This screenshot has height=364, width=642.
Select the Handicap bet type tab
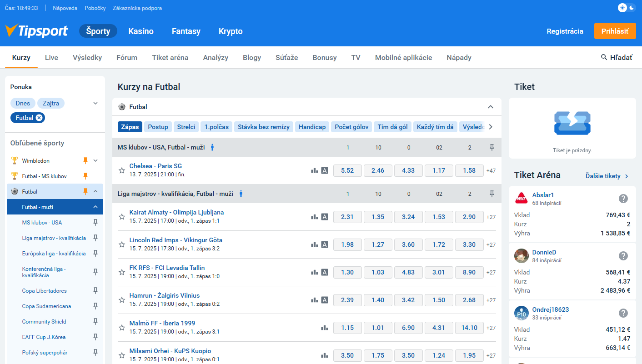(312, 127)
